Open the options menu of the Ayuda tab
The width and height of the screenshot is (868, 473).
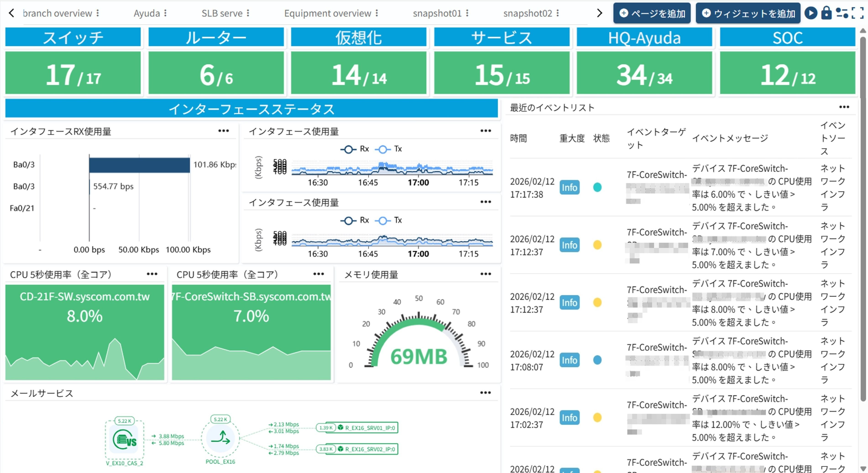[x=166, y=13]
